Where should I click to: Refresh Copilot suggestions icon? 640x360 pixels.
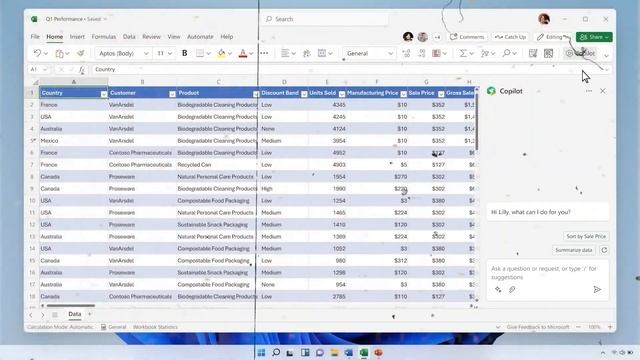604,250
